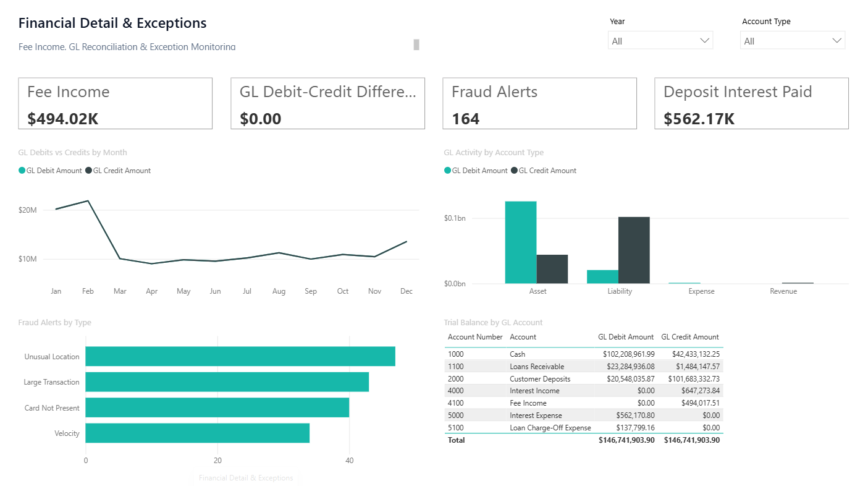Sort table by GL Credit Amount header
This screenshot has height=486, width=868.
tap(690, 337)
